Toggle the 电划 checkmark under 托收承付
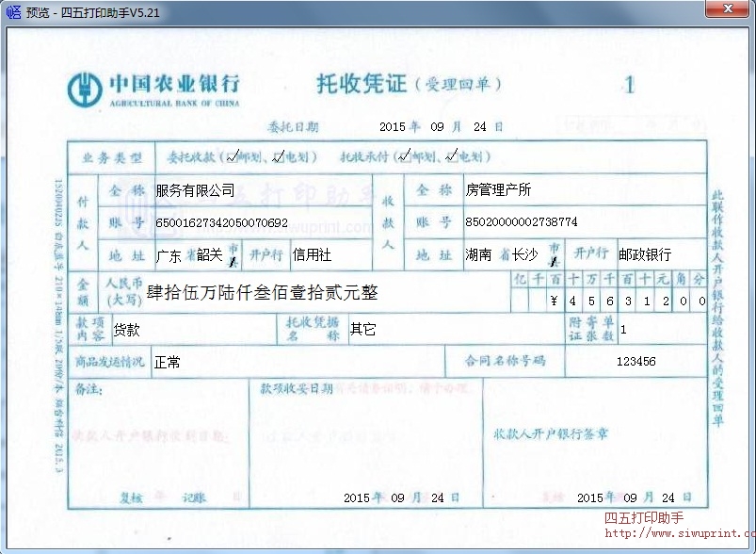 point(453,155)
